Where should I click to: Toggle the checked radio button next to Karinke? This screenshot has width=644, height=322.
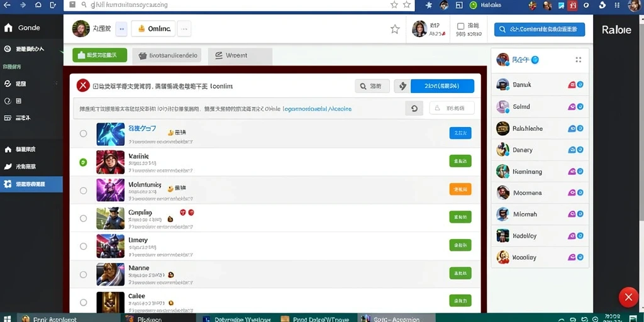83,162
